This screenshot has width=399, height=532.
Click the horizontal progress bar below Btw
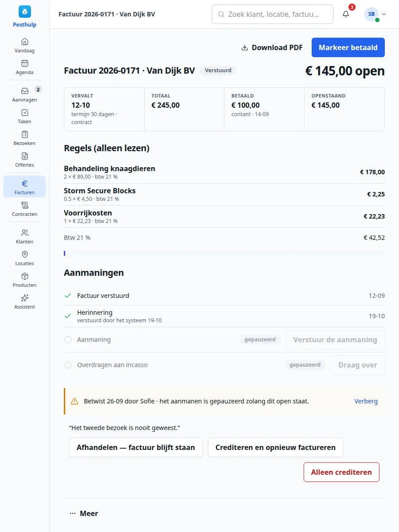224,254
